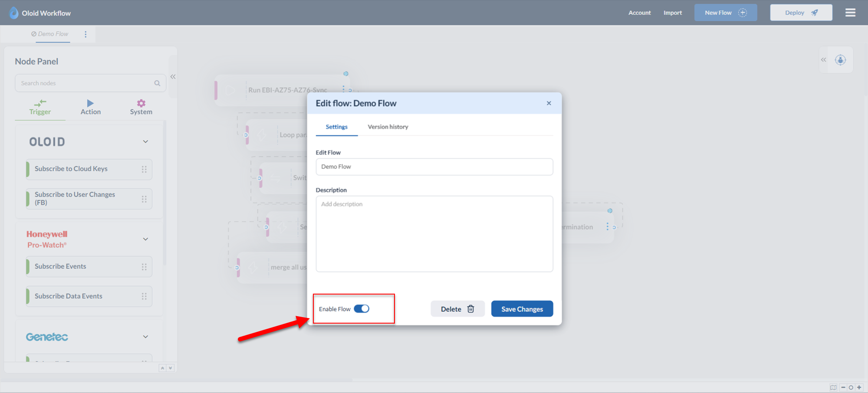Screen dimensions: 868x393
Task: Reset zoom with circle icon
Action: (851, 387)
